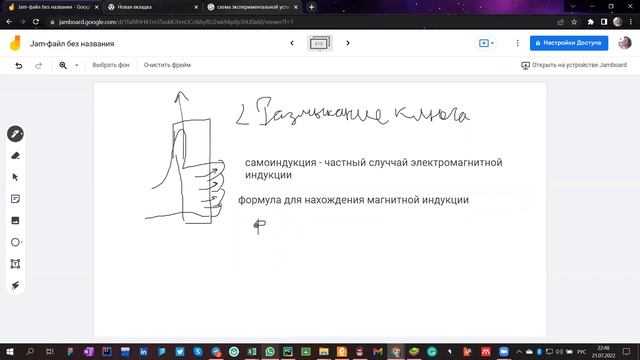Open the Windows Start menu
The image size is (640, 360).
pos(10,351)
